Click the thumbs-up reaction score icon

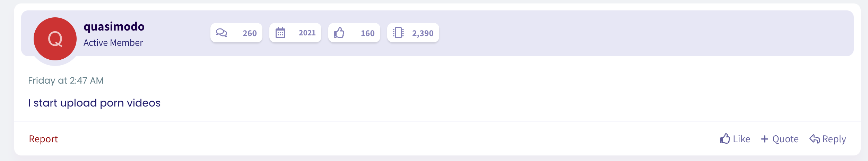[339, 33]
